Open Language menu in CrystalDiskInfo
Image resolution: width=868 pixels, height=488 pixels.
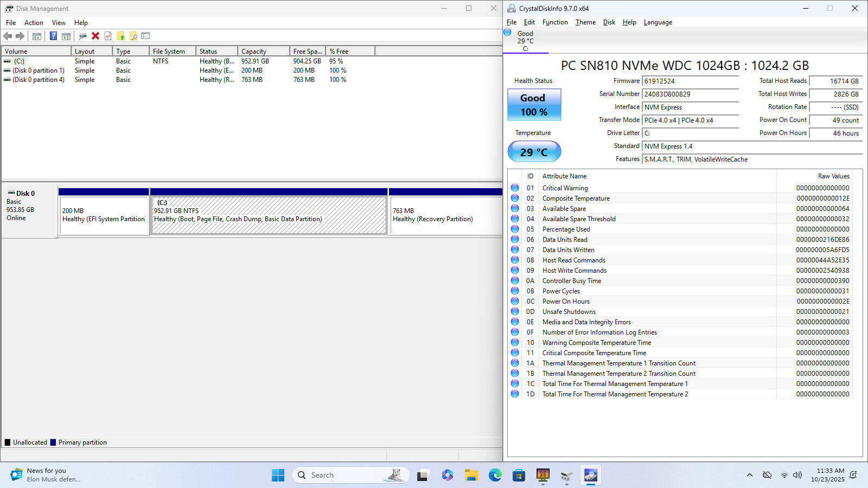pyautogui.click(x=658, y=22)
